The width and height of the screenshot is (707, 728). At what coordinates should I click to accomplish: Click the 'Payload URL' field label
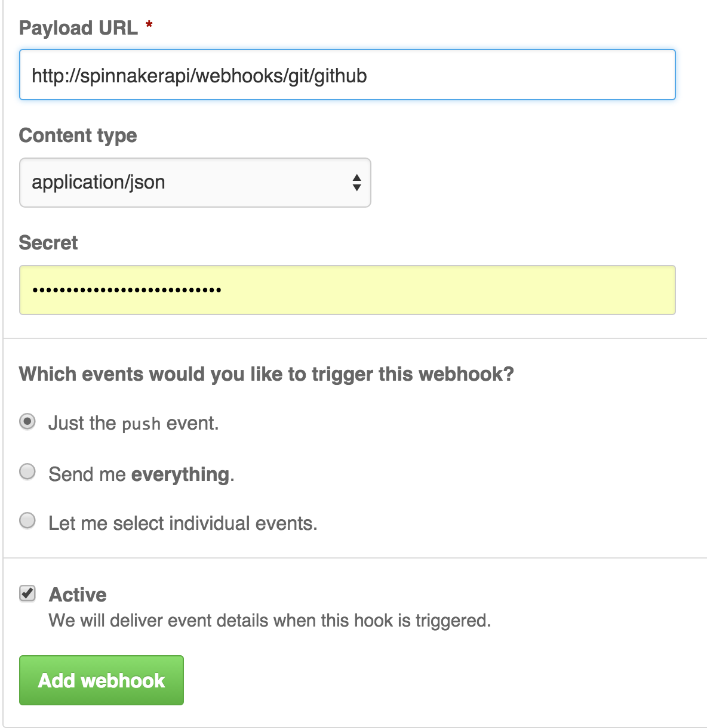(x=78, y=27)
